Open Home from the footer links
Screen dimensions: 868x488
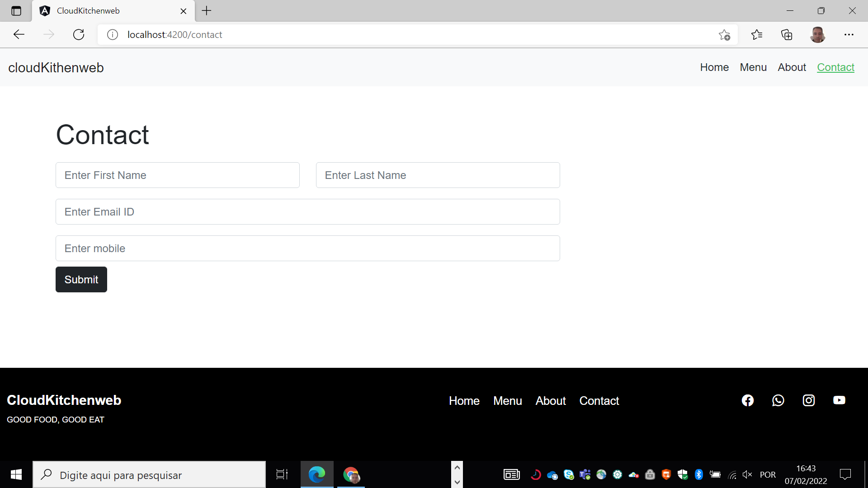[464, 401]
